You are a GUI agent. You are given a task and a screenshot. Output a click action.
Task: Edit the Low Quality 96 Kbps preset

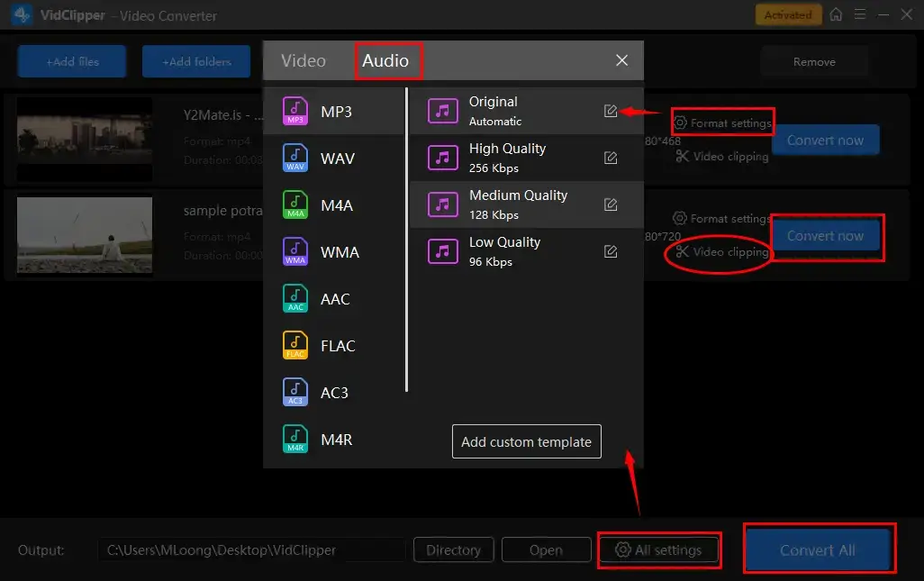[x=611, y=251]
